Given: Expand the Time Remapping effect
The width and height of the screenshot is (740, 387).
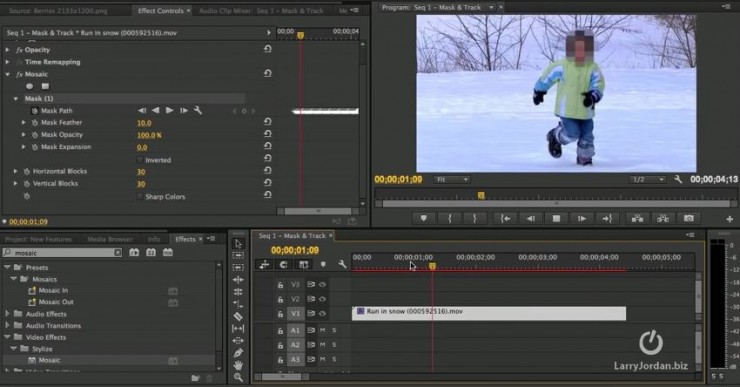Looking at the screenshot, I should [8, 62].
